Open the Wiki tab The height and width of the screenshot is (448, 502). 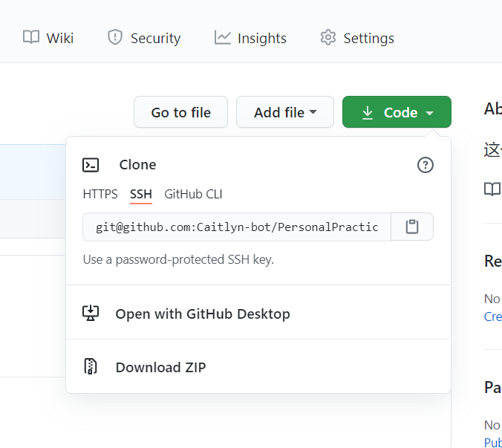[48, 38]
